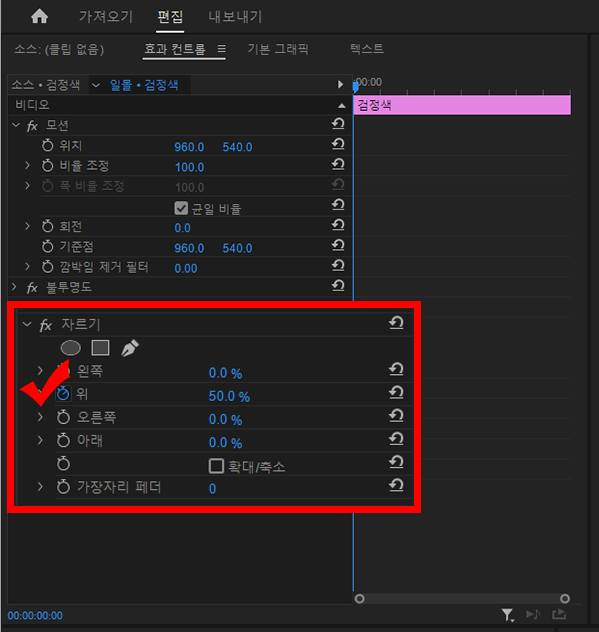Click the Home icon

(x=40, y=17)
